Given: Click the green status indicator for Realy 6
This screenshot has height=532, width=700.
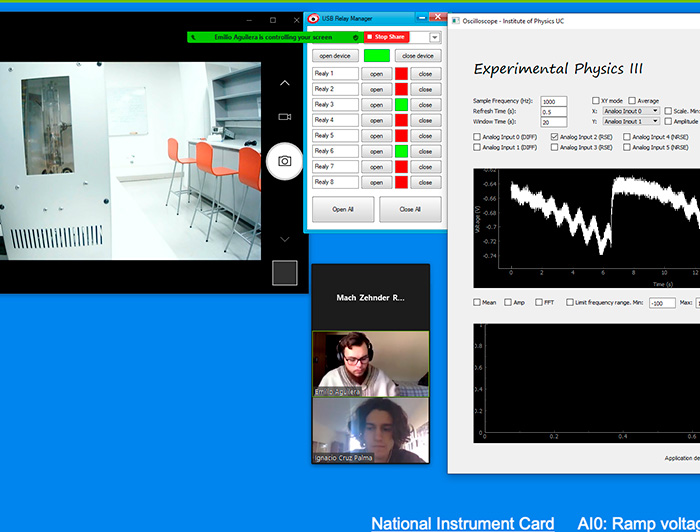Looking at the screenshot, I should pyautogui.click(x=400, y=151).
